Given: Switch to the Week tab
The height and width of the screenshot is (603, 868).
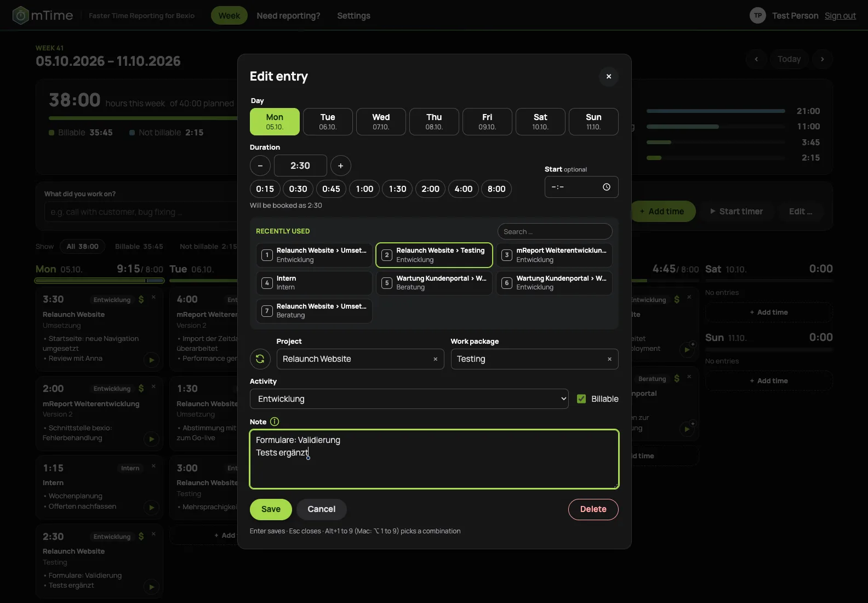Looking at the screenshot, I should [x=229, y=15].
